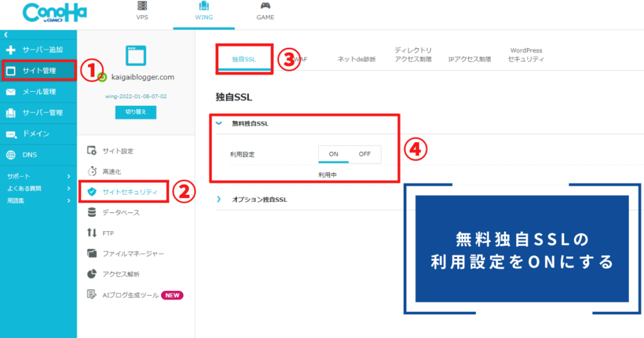This screenshot has width=644, height=338.
Task: Click the DNS globe icon
Action: 11,155
